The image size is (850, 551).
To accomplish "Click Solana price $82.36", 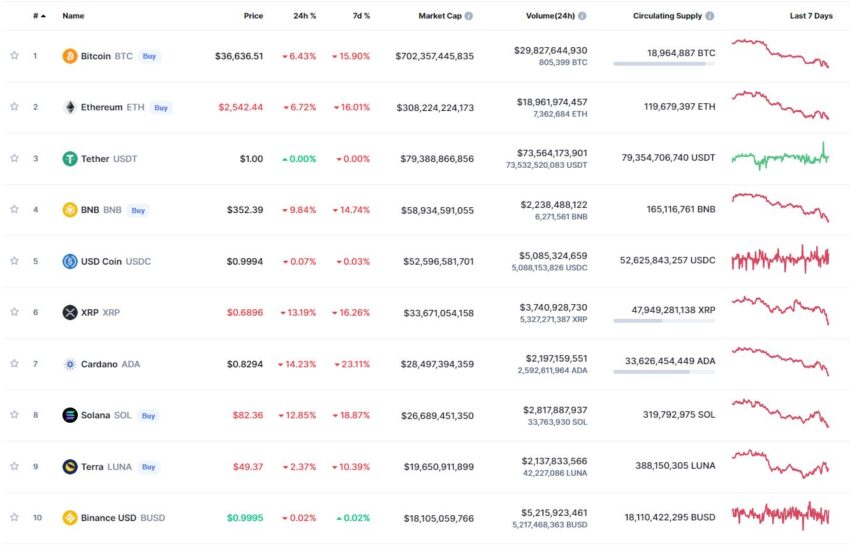I will click(248, 415).
